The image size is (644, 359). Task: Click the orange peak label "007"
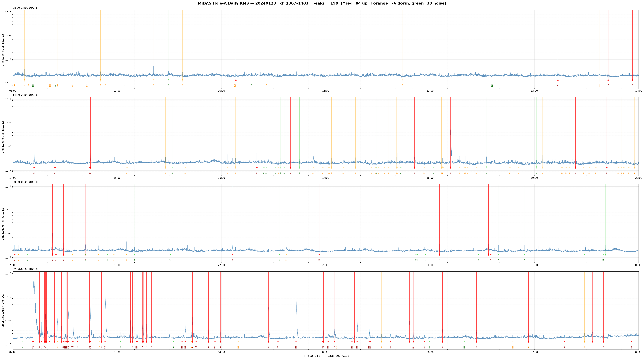point(72,86)
